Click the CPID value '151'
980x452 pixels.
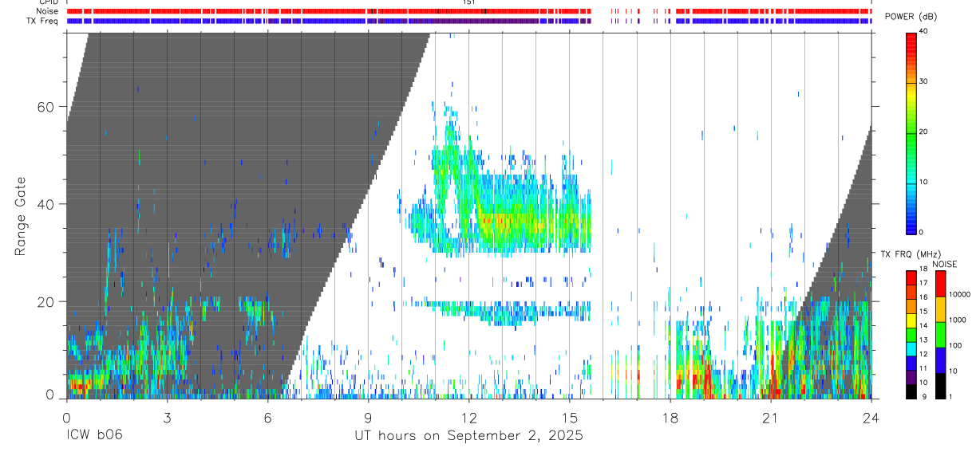(x=468, y=2)
